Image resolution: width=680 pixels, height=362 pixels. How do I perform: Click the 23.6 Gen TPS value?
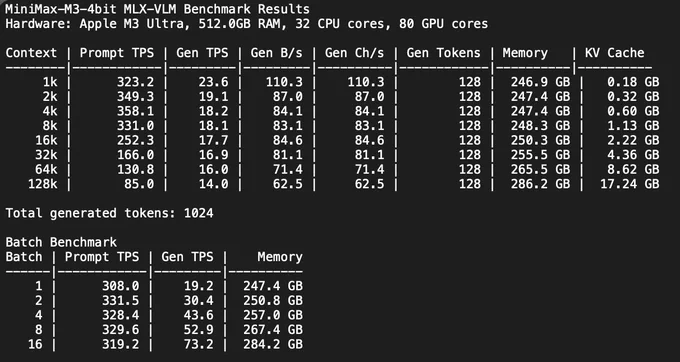(x=213, y=82)
